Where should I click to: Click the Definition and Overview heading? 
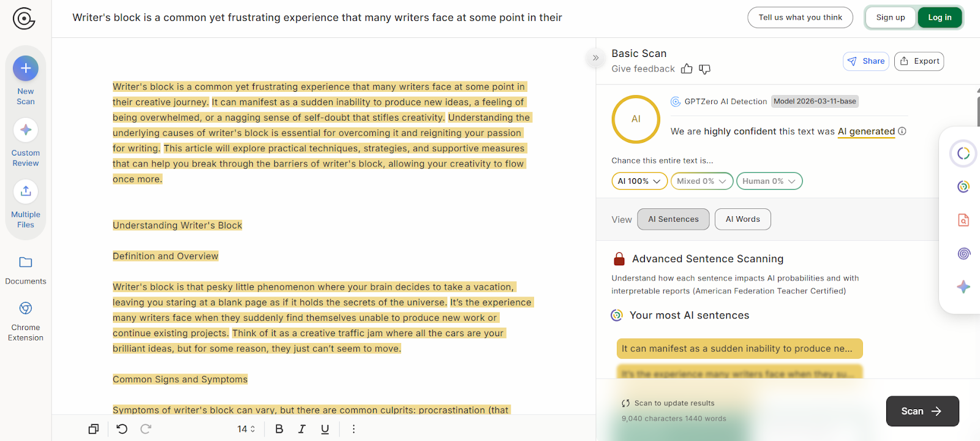click(165, 256)
